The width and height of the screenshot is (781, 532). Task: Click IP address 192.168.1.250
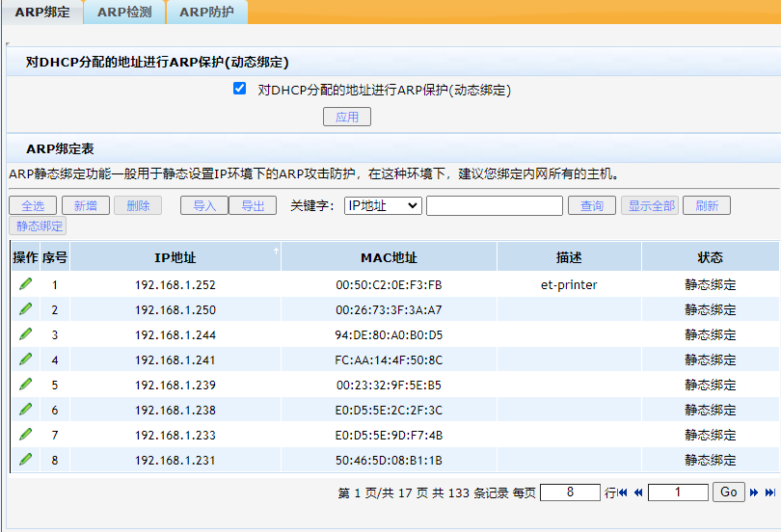175,309
